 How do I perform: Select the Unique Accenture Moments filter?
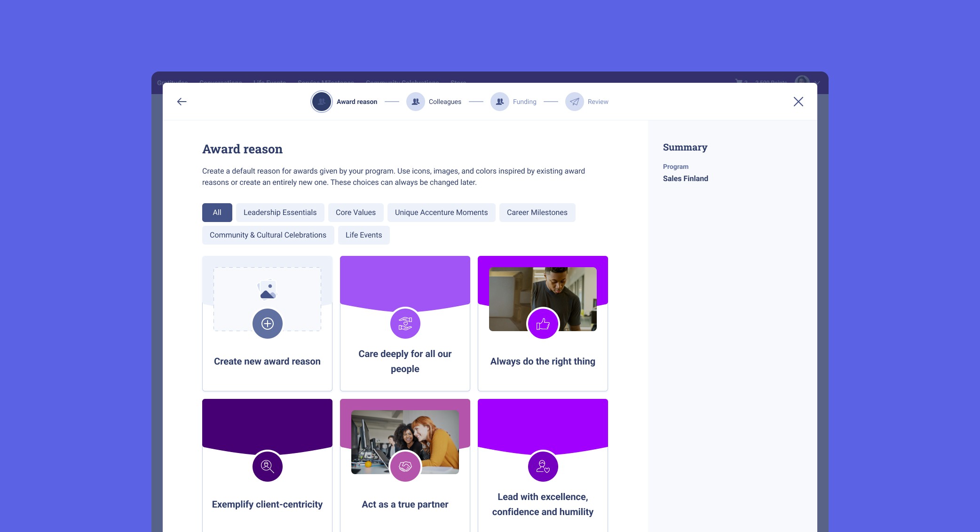coord(441,213)
